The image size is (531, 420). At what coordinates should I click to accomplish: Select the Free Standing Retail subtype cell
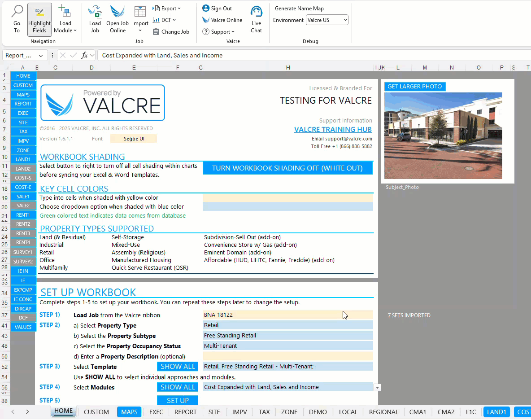[288, 335]
